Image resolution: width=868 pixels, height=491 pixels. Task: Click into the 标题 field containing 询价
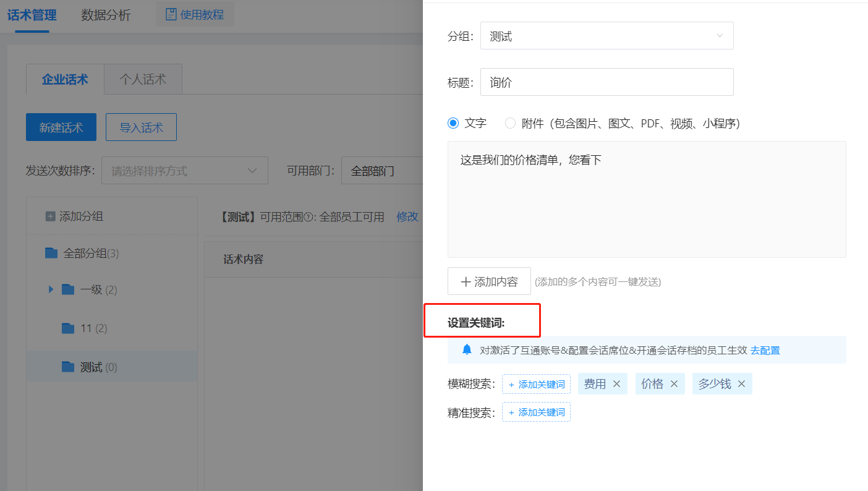[607, 82]
